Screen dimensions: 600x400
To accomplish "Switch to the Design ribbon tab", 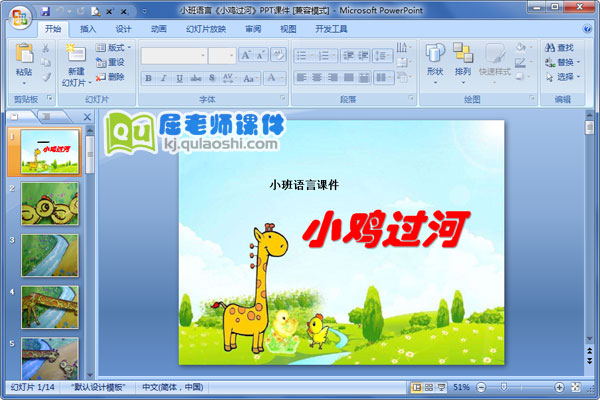I will (x=123, y=29).
